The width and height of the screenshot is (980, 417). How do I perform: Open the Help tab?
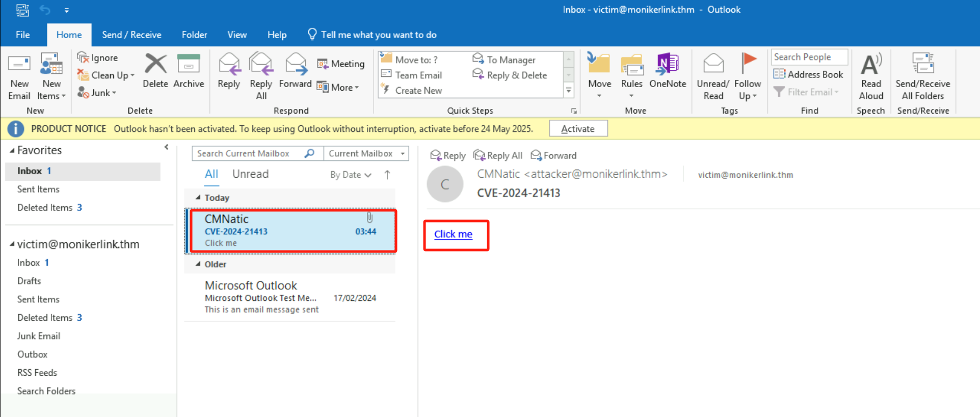click(x=277, y=35)
